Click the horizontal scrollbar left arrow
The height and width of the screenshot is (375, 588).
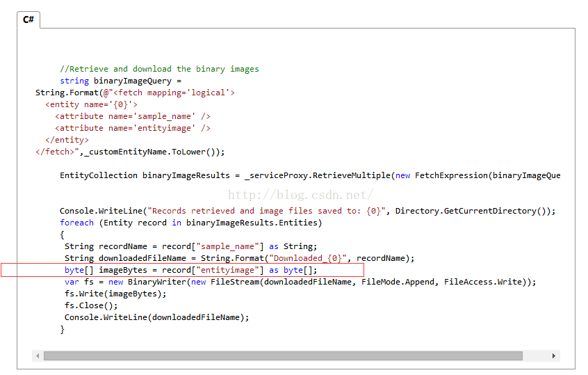pos(38,356)
